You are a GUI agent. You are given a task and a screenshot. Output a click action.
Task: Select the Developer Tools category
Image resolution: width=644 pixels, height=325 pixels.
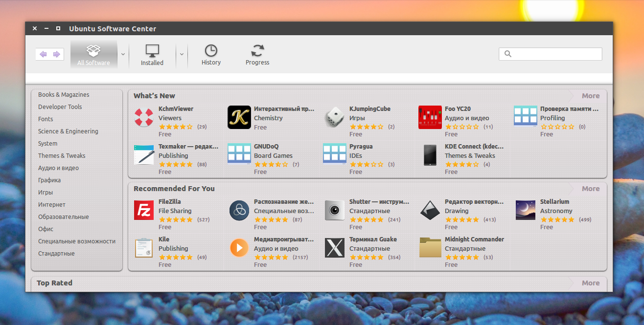pyautogui.click(x=60, y=107)
